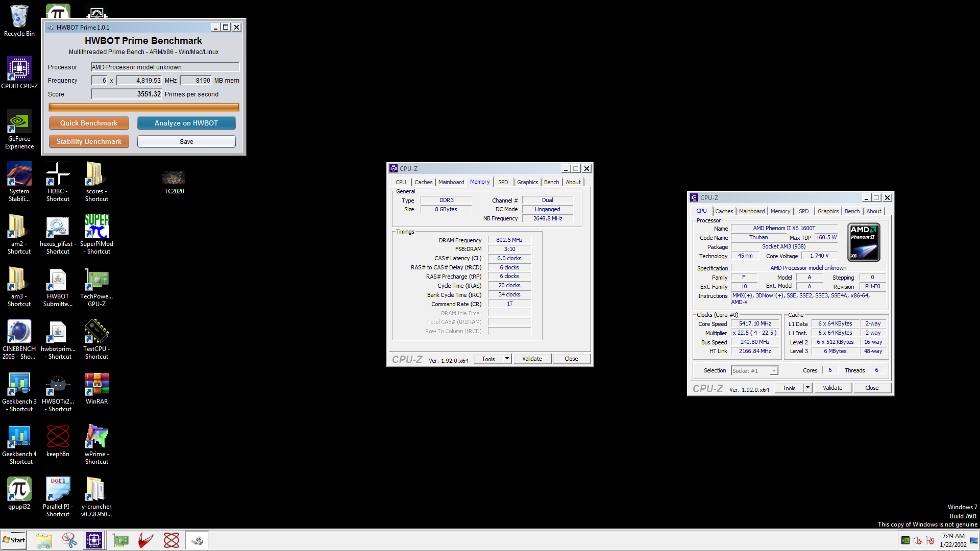This screenshot has width=980, height=551.
Task: Open y-cruncher v0.7.8.950 folder icon
Action: (96, 497)
